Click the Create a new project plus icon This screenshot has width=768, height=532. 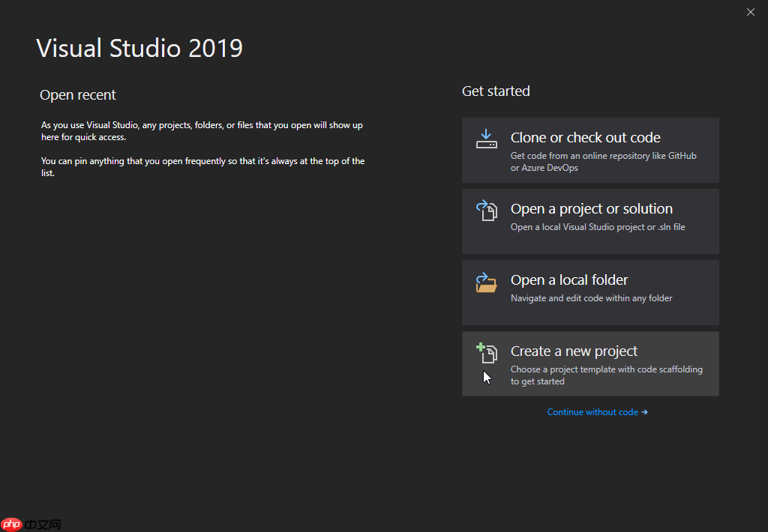coord(486,353)
